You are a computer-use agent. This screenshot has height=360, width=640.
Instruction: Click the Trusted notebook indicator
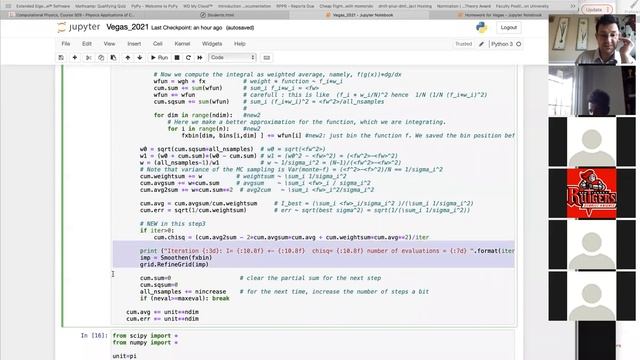point(464,44)
